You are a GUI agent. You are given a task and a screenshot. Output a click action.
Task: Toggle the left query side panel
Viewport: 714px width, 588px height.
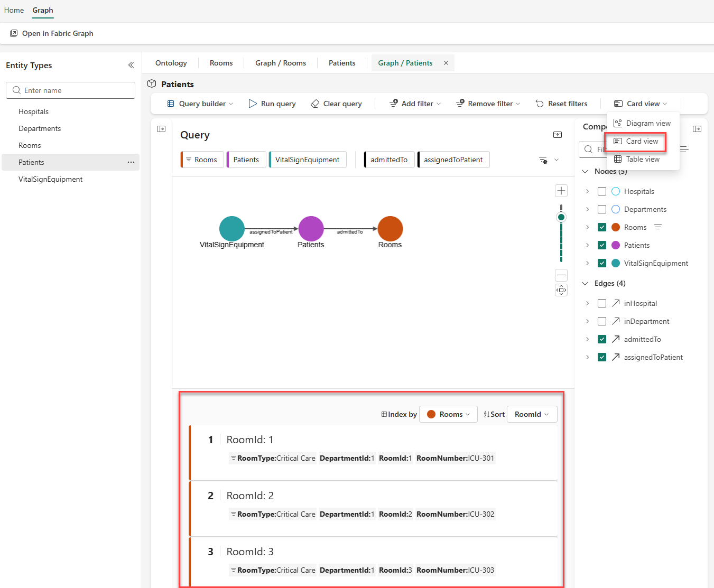(x=161, y=129)
